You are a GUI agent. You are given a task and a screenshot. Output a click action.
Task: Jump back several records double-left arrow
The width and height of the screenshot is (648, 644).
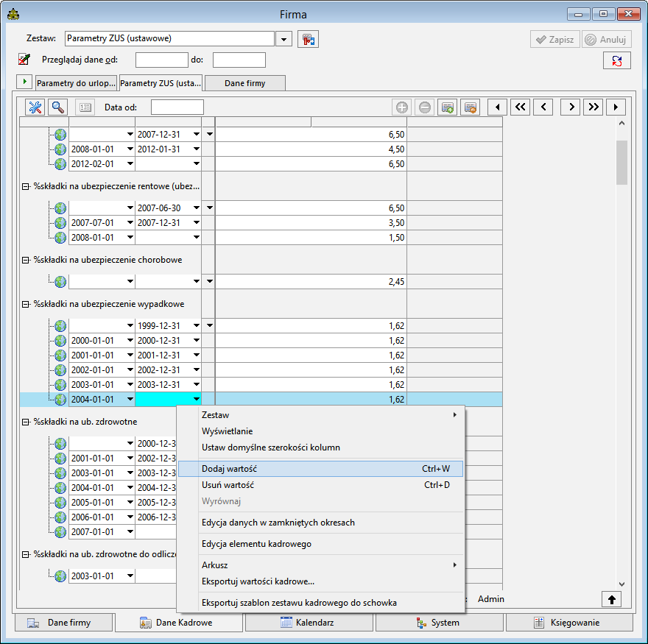pos(521,107)
